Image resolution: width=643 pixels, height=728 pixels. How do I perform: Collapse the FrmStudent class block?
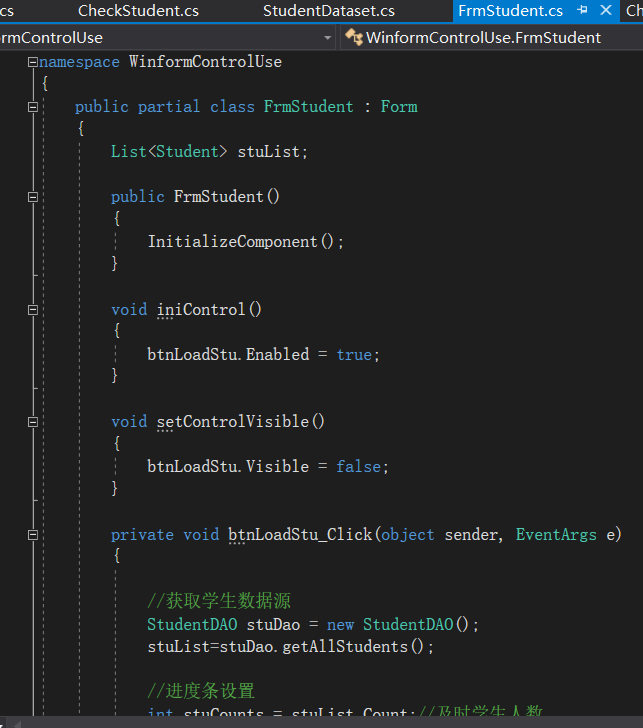click(32, 107)
